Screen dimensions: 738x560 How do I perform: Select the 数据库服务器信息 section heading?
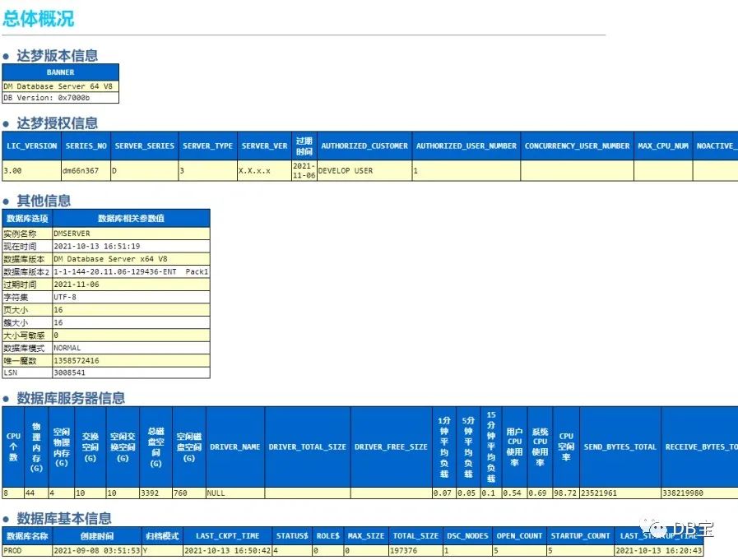click(71, 398)
